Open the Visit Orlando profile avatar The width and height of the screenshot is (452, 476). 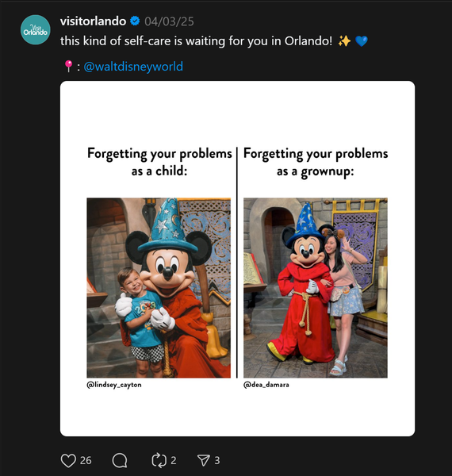pos(36,30)
